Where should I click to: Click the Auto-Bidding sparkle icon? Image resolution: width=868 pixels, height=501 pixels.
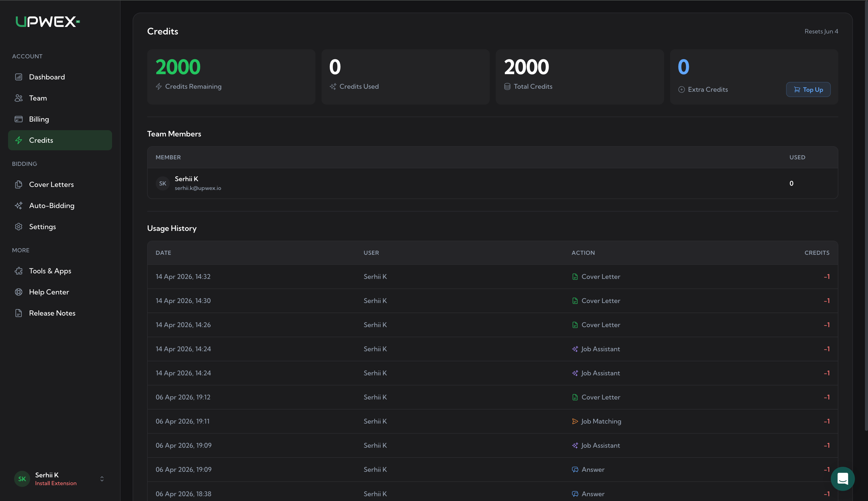(19, 205)
